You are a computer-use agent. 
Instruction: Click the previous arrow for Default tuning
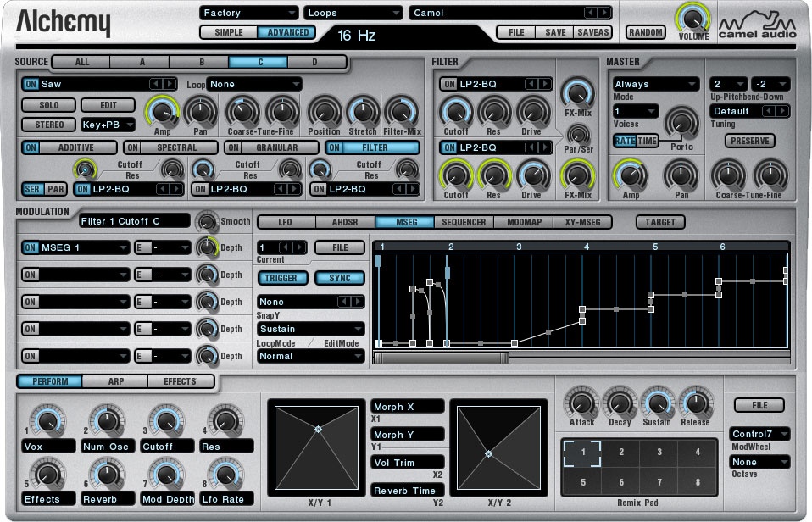pyautogui.click(x=770, y=111)
